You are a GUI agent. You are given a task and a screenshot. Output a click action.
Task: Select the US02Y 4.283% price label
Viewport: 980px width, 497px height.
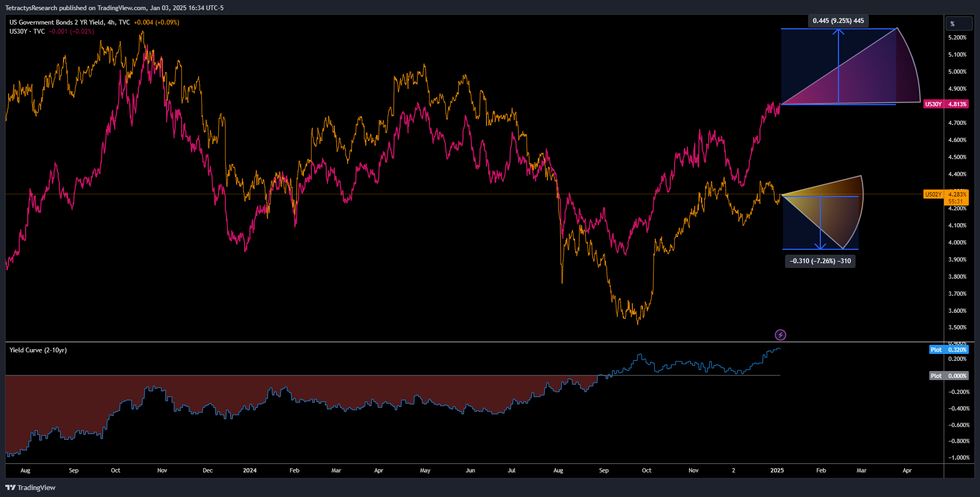946,198
